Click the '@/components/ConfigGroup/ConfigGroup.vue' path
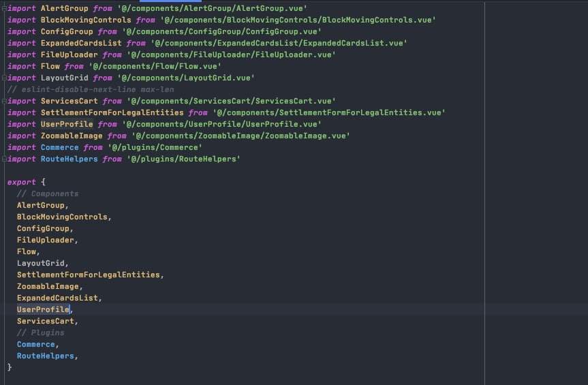The width and height of the screenshot is (588, 385). 221,31
